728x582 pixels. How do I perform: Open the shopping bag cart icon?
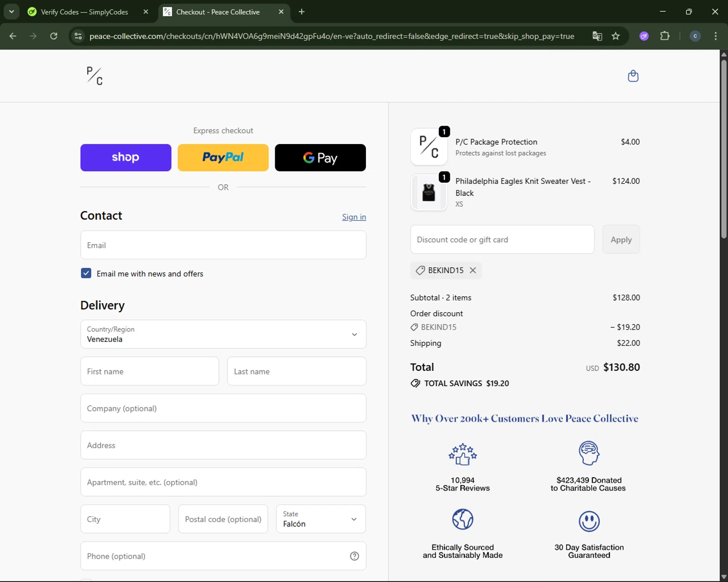point(633,76)
